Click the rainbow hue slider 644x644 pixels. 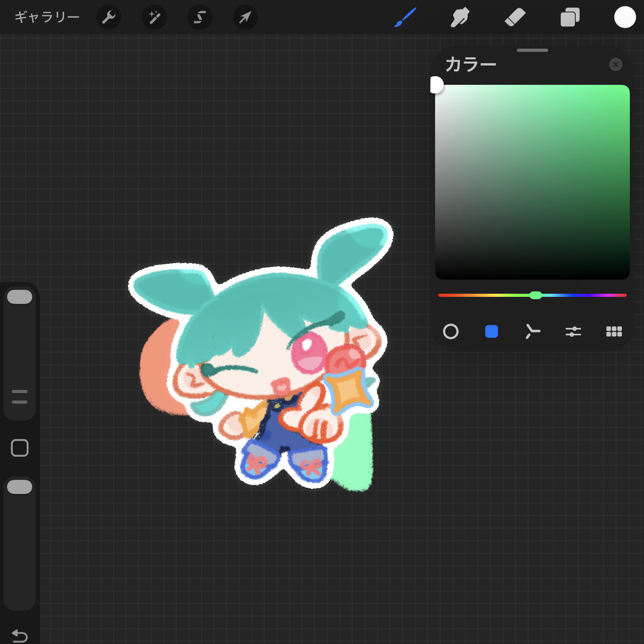coord(532,295)
